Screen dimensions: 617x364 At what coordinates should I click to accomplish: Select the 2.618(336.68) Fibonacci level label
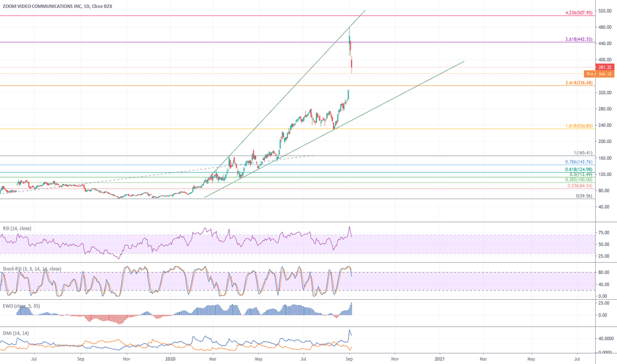click(x=579, y=83)
